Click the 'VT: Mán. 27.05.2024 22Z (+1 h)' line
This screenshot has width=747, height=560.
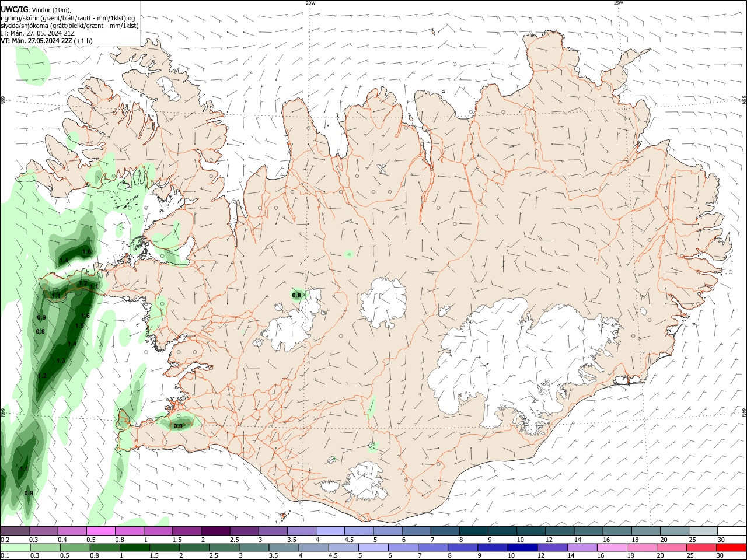(47, 41)
